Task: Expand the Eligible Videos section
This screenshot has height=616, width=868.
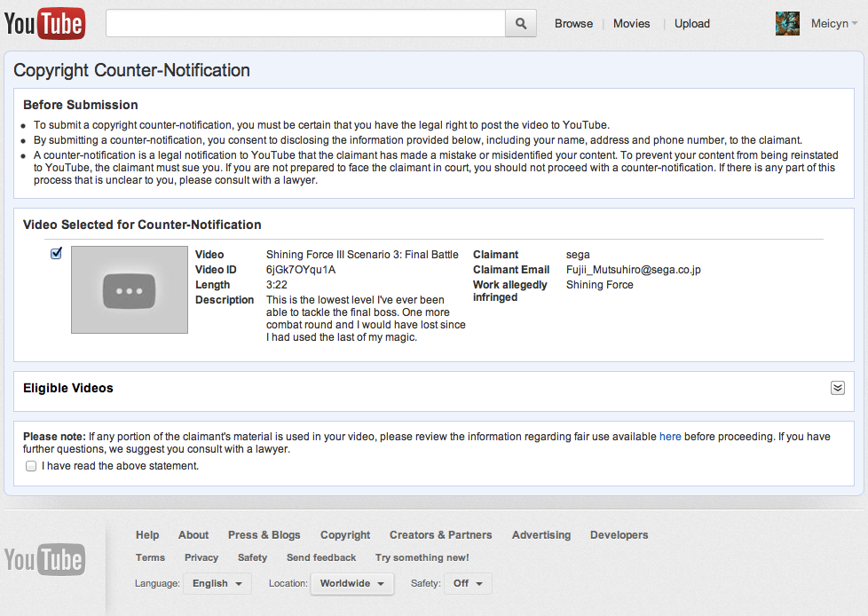Action: (838, 388)
